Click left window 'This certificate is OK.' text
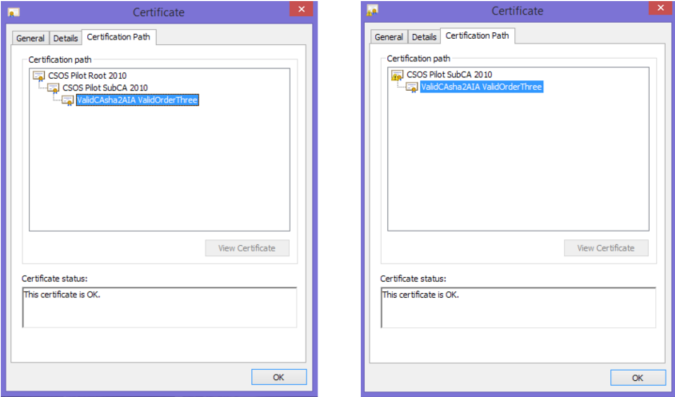 click(62, 295)
